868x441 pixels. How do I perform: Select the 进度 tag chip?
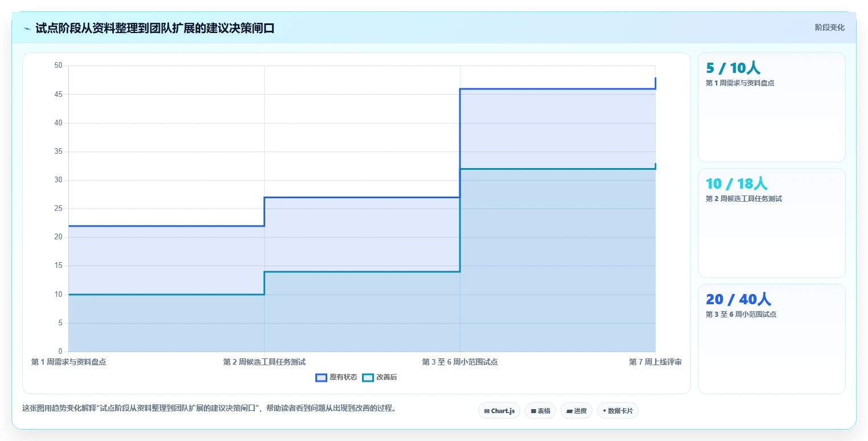[x=577, y=411]
